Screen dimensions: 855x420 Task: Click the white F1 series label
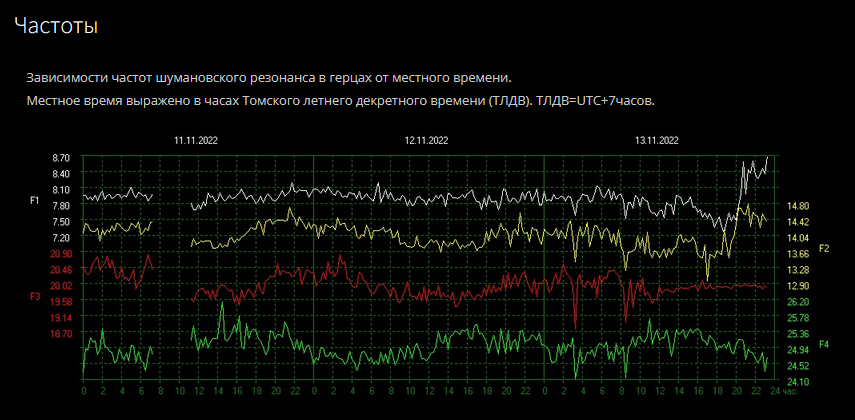35,201
